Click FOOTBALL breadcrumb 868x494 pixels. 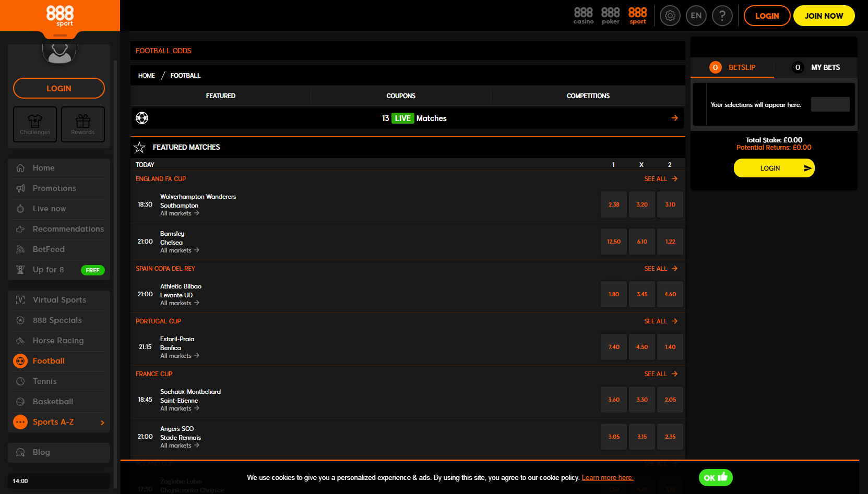185,76
